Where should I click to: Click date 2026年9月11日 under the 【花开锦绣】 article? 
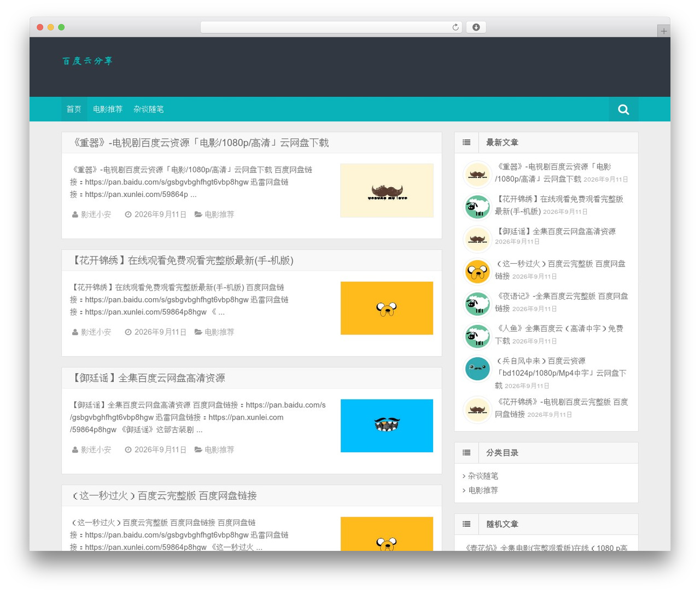pyautogui.click(x=160, y=332)
